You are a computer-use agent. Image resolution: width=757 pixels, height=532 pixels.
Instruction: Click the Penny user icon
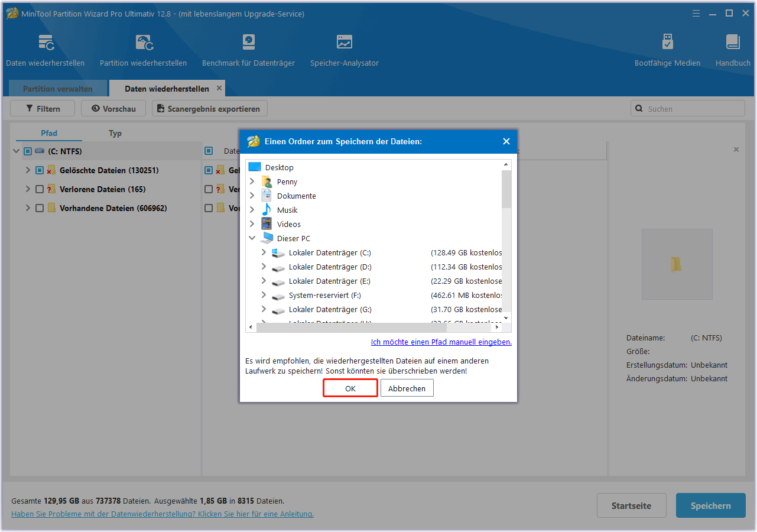click(x=267, y=181)
